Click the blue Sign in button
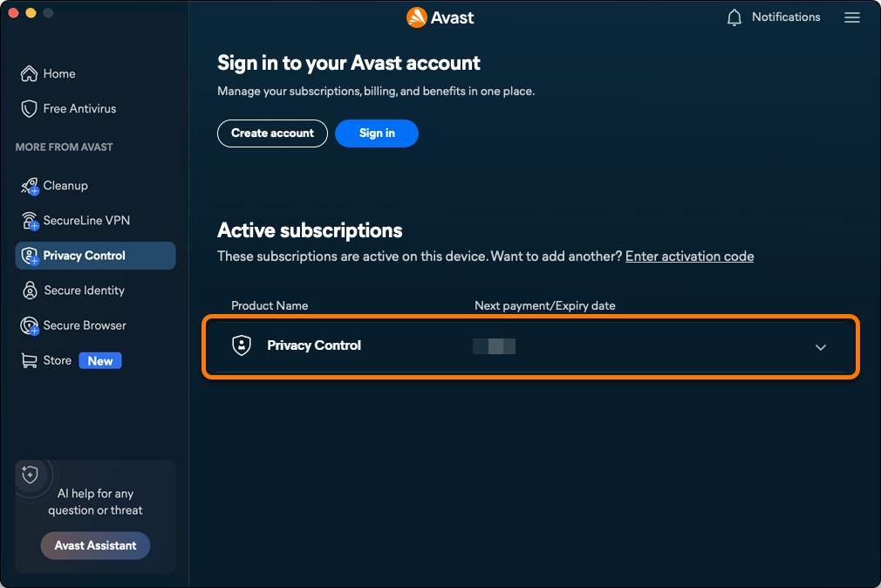881x588 pixels. [377, 133]
